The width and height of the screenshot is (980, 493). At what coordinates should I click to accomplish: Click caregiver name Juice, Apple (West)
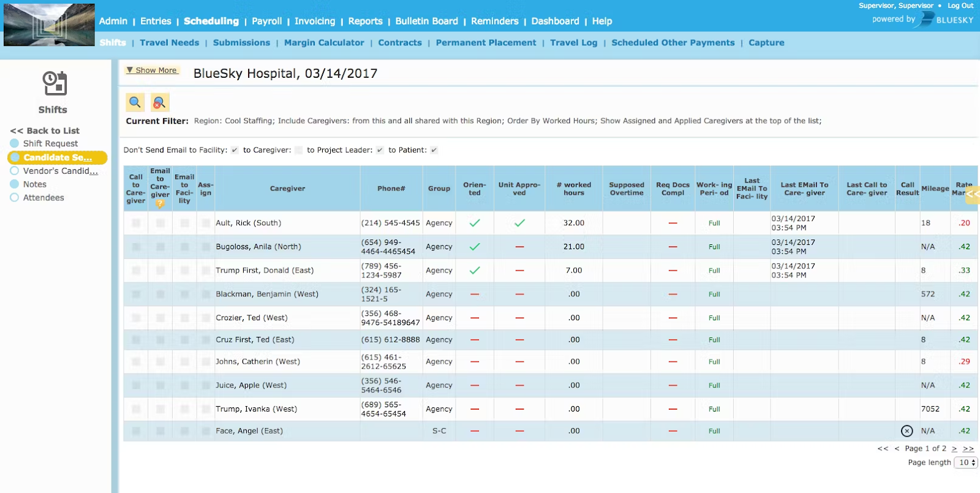pyautogui.click(x=251, y=385)
